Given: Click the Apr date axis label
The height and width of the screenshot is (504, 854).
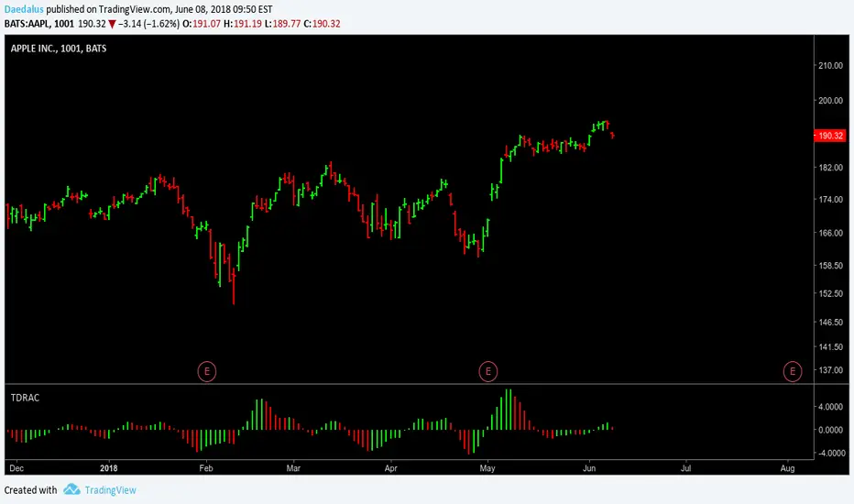Looking at the screenshot, I should point(390,468).
